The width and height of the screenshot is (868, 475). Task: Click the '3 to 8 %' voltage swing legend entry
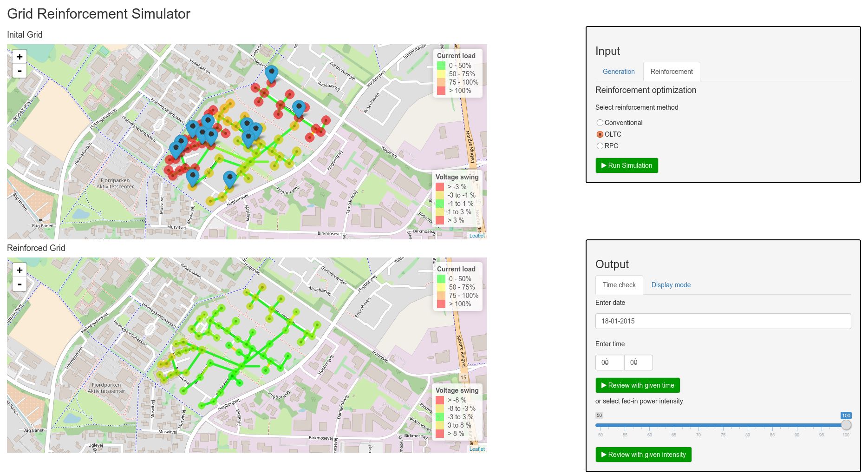pyautogui.click(x=459, y=425)
